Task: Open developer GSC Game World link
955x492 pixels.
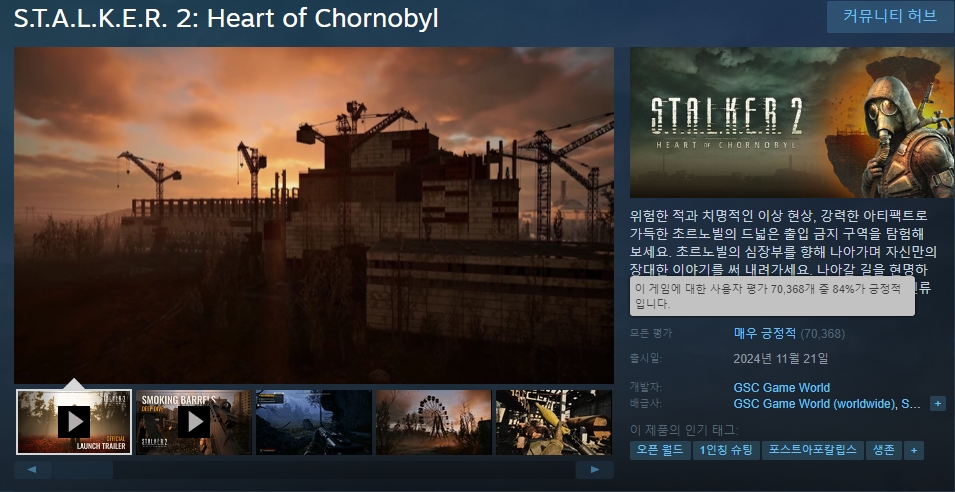Action: [781, 388]
